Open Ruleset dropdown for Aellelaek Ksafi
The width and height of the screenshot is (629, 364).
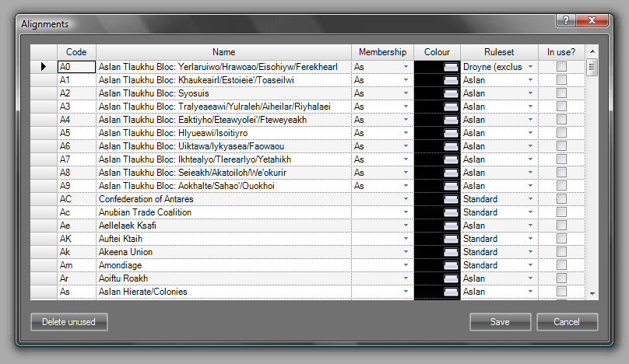(x=531, y=226)
